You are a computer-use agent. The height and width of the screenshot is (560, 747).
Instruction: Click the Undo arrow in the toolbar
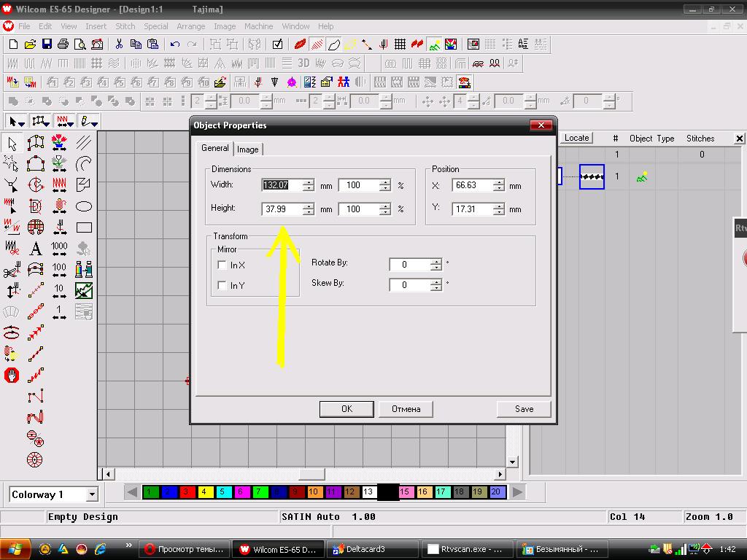[x=175, y=44]
